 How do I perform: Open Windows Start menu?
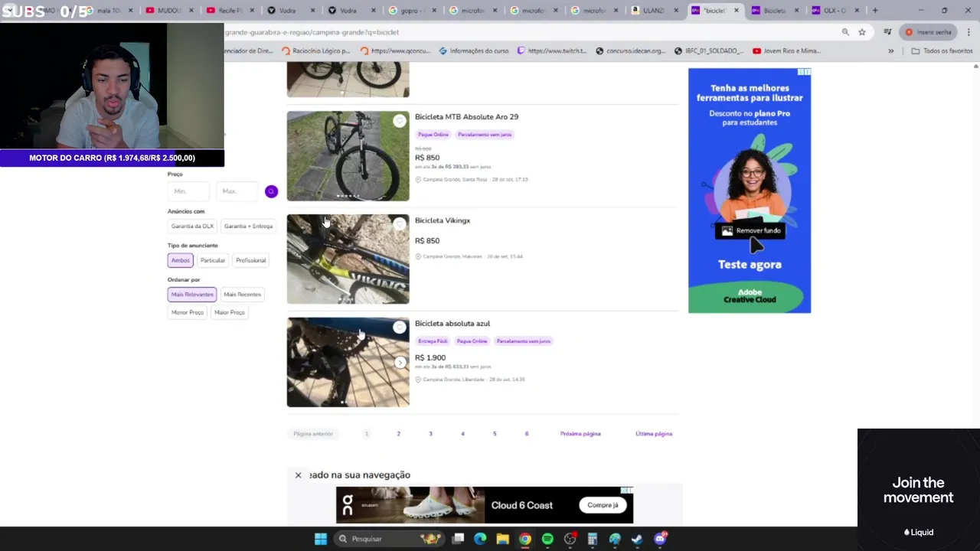[x=321, y=539]
